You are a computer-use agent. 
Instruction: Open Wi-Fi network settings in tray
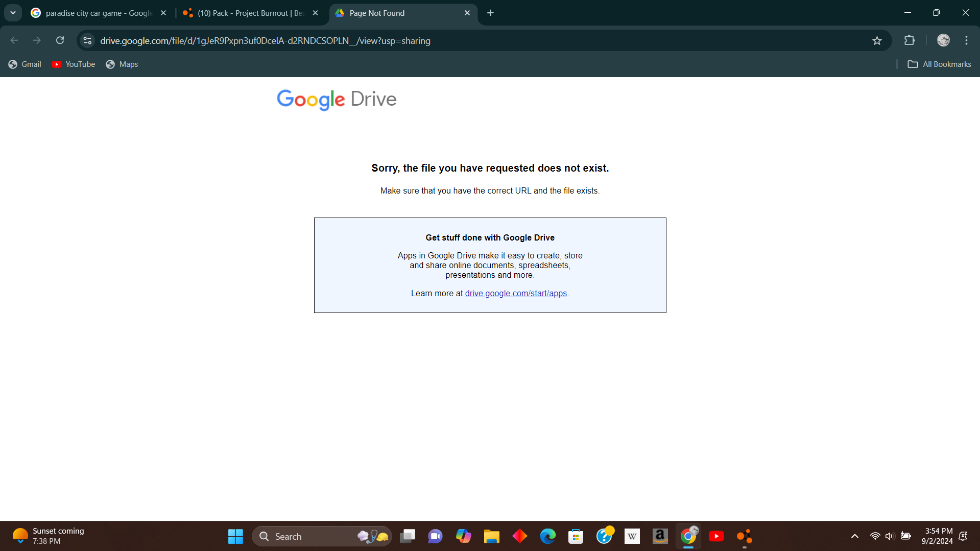875,536
